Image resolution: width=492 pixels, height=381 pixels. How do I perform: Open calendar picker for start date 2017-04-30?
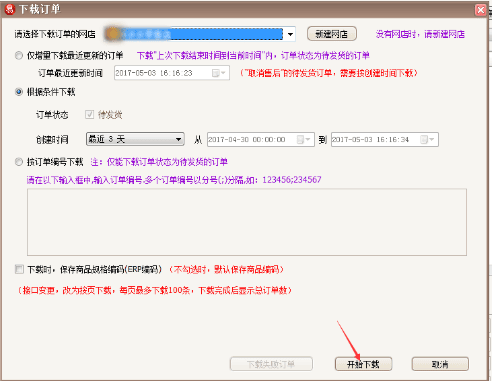click(304, 139)
